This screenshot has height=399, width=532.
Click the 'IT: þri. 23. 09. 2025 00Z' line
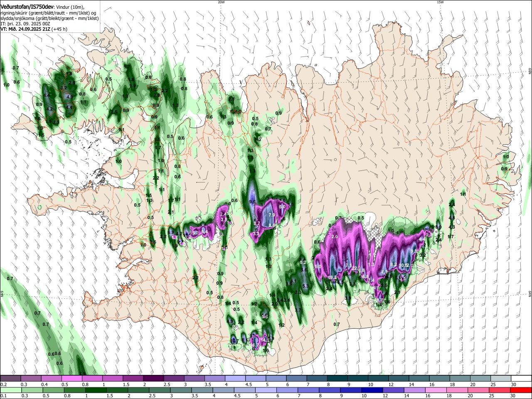coord(26,24)
